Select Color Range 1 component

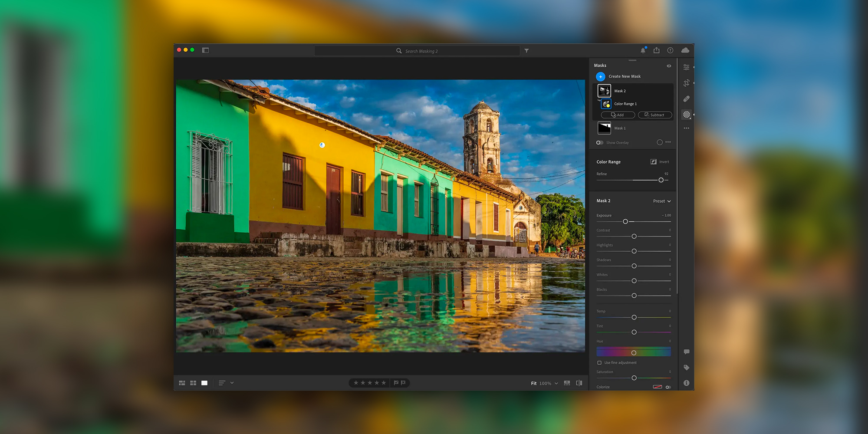(x=625, y=104)
